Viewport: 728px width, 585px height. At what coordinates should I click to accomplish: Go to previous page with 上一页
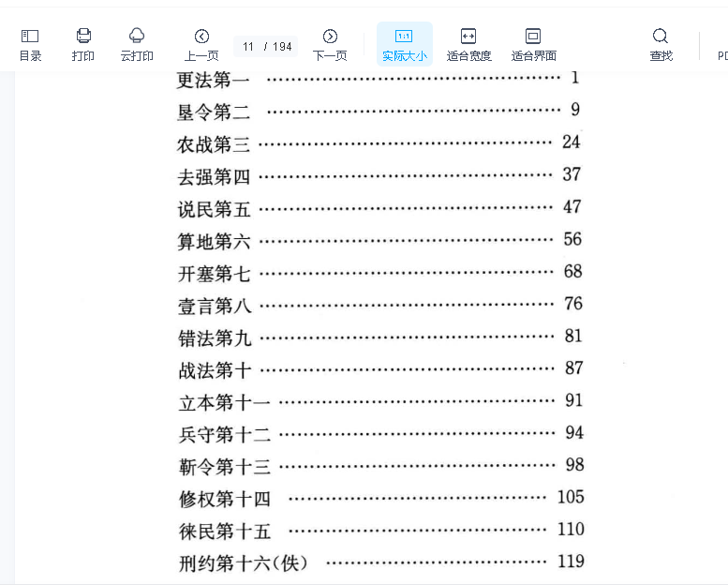pos(201,45)
